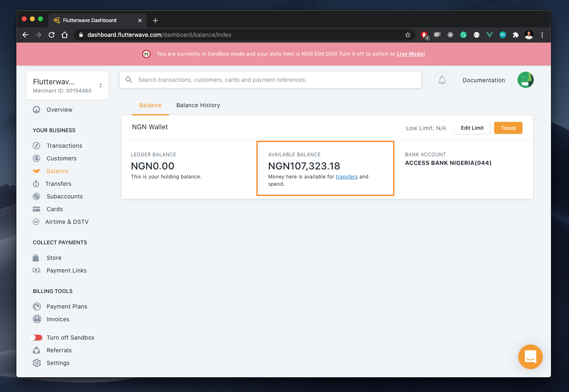Click the Subaccounts icon

click(36, 196)
